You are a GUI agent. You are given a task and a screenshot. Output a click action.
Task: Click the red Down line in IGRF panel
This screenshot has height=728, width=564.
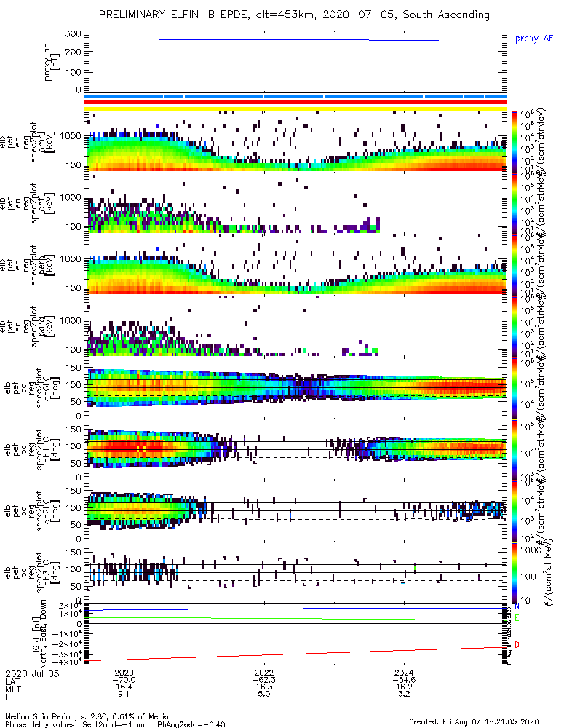tap(295, 654)
